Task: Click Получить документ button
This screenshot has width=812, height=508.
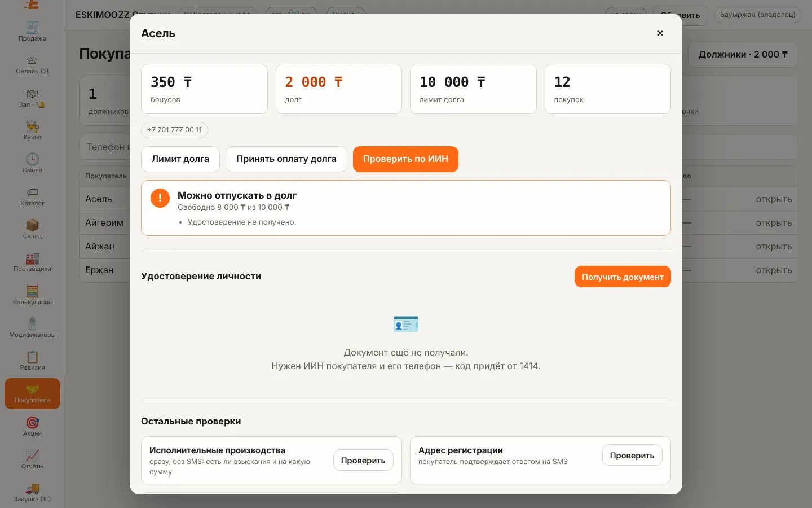Action: [623, 277]
